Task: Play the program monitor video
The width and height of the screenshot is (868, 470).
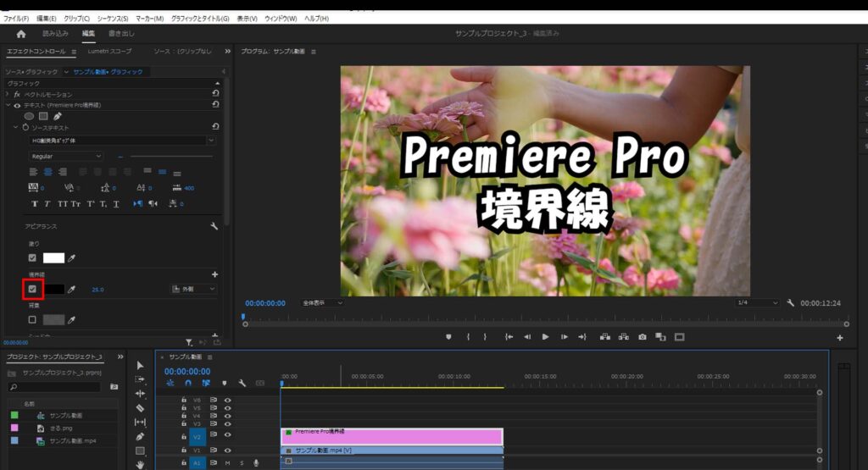Action: [x=545, y=337]
